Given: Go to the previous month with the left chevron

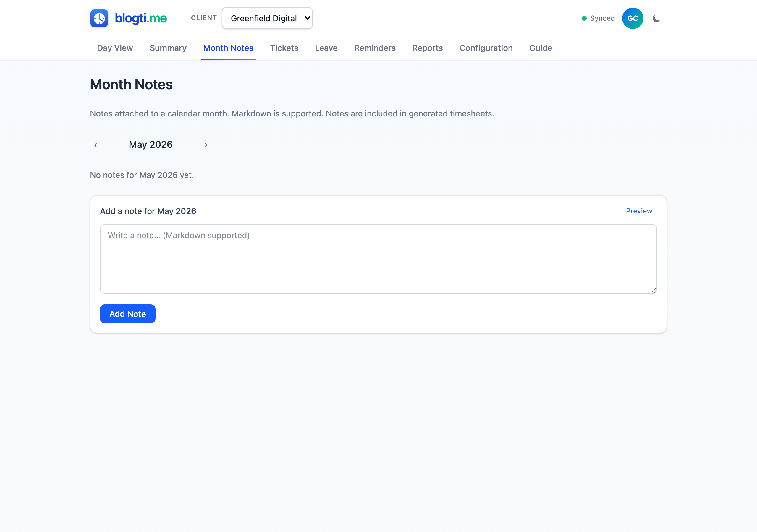Looking at the screenshot, I should tap(96, 145).
